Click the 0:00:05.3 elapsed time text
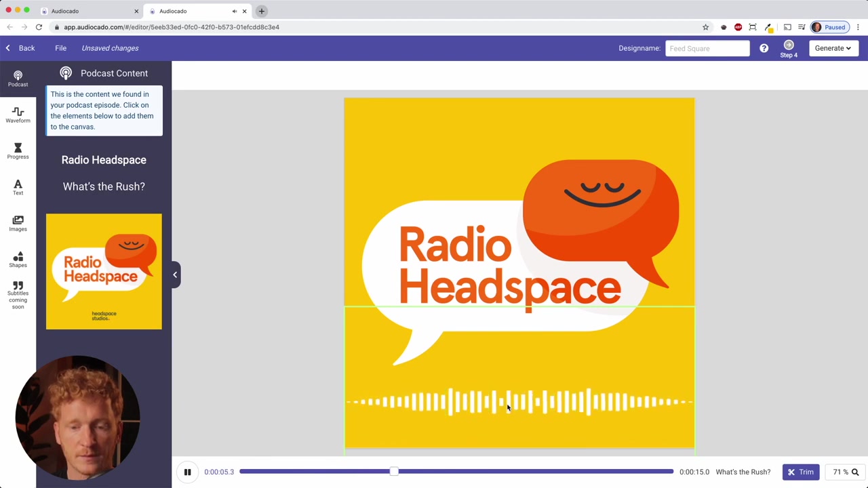This screenshot has height=488, width=868. pos(219,472)
